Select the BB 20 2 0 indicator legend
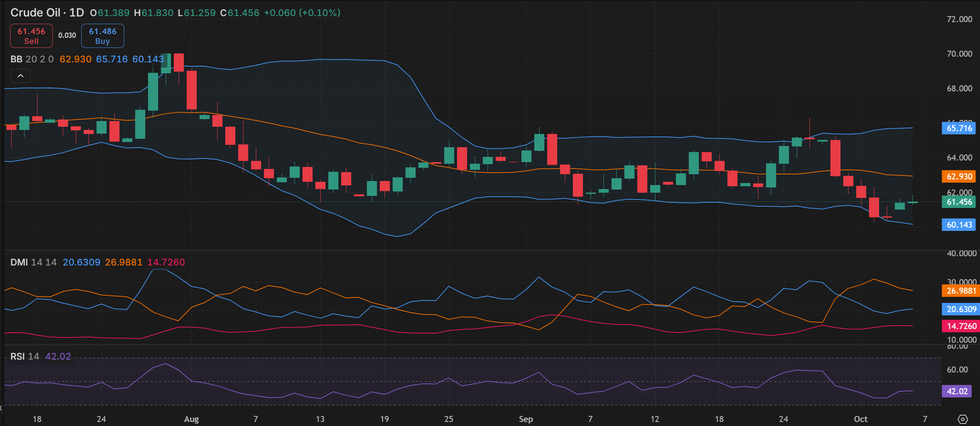Image resolution: width=980 pixels, height=426 pixels. [x=32, y=60]
